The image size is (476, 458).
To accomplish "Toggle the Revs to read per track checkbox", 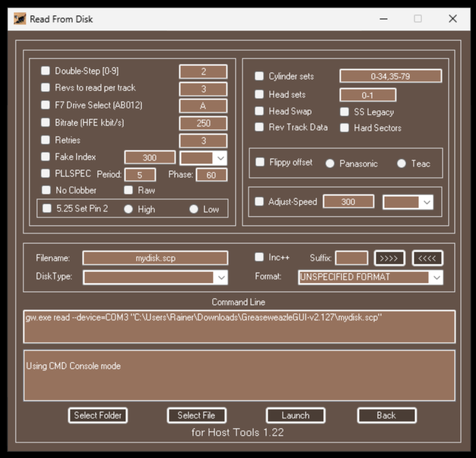I will click(x=46, y=88).
